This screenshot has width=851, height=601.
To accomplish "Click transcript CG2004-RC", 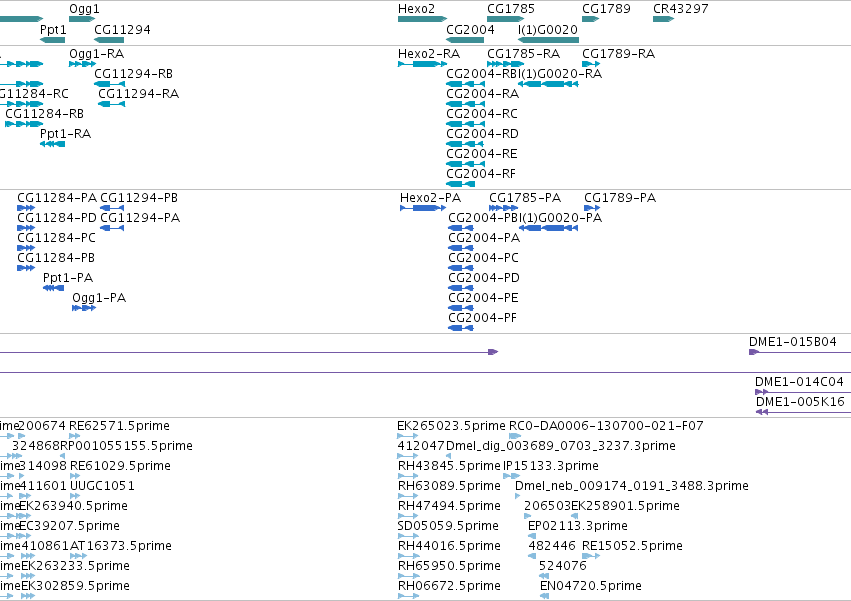I will tap(466, 124).
